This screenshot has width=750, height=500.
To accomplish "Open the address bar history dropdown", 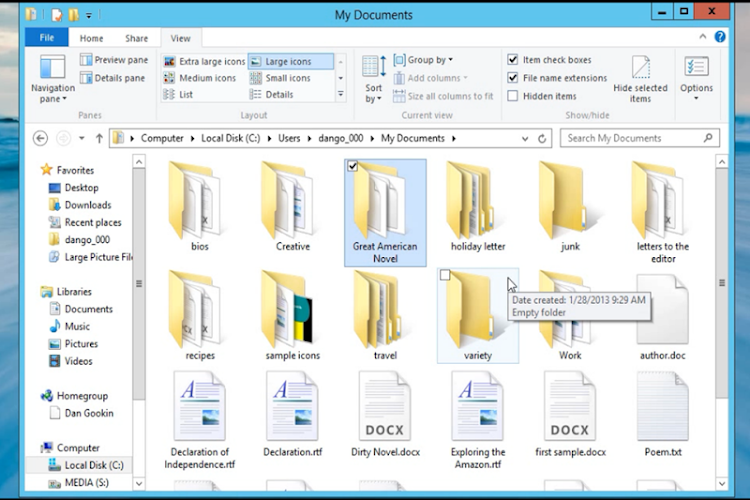I will click(x=525, y=139).
